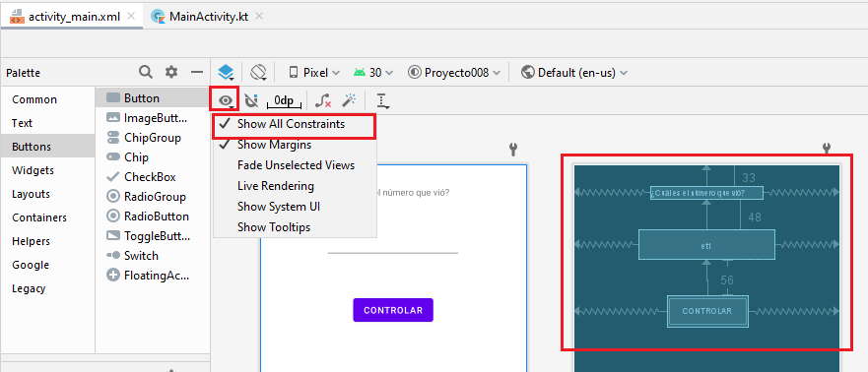Open the API level 30 dropdown
The width and height of the screenshot is (868, 372).
click(373, 73)
